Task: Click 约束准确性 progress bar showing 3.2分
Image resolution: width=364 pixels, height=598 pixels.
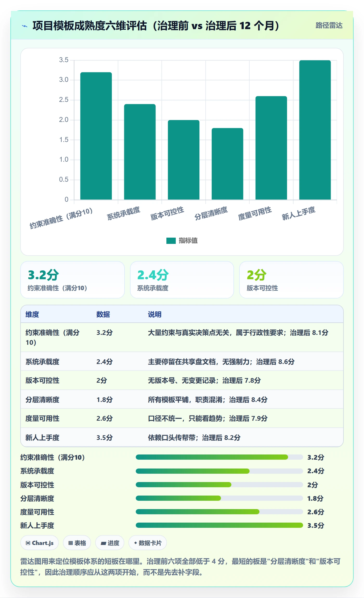Action: tap(219, 457)
